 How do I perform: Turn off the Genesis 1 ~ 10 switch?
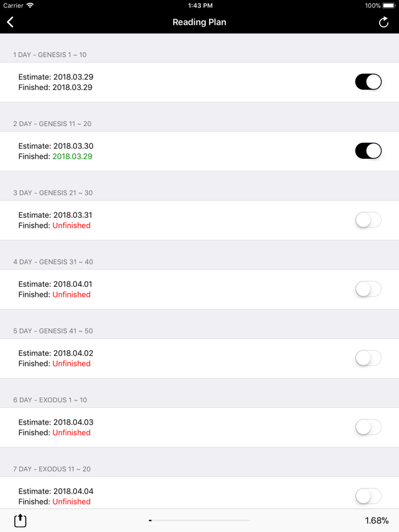pos(368,82)
